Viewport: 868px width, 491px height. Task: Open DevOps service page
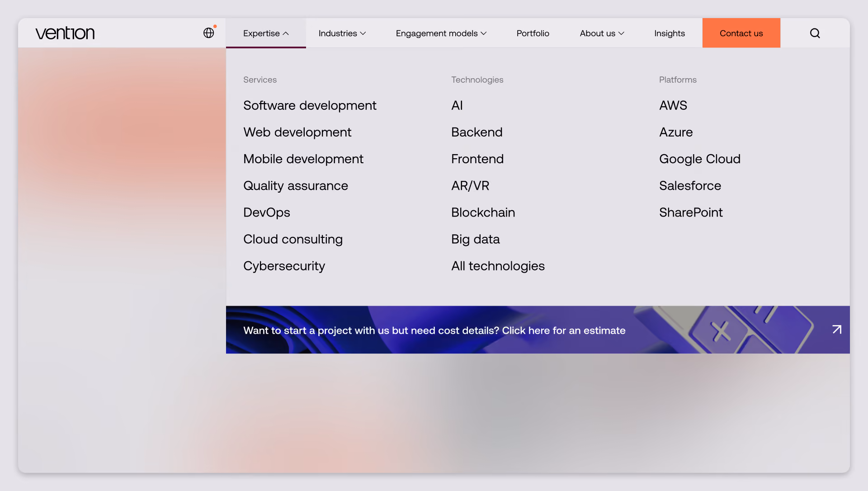[266, 212]
